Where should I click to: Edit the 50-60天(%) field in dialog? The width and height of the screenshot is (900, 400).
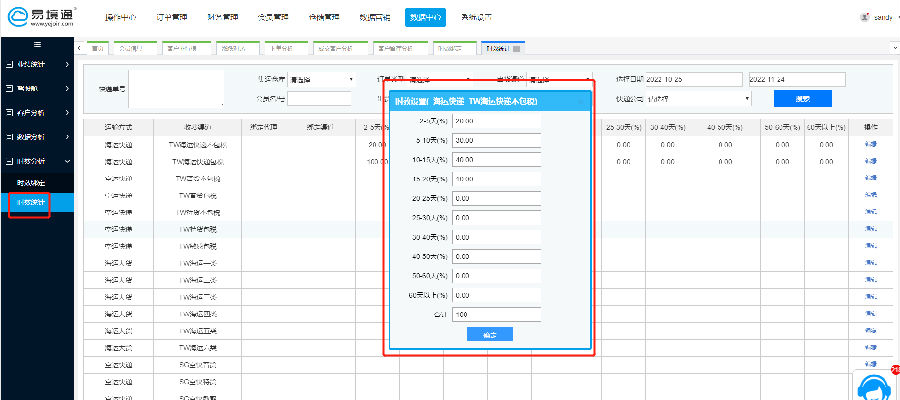496,276
